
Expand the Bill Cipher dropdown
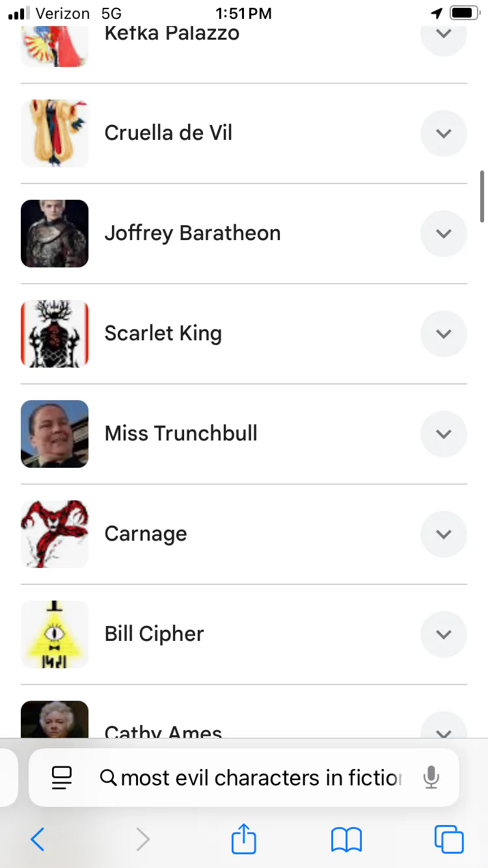[x=444, y=634]
